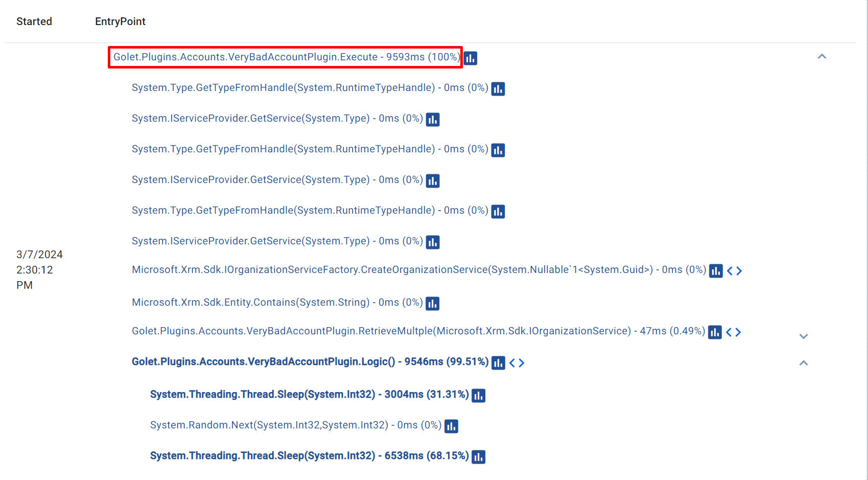
Task: Sort by the Started column header
Action: point(34,21)
